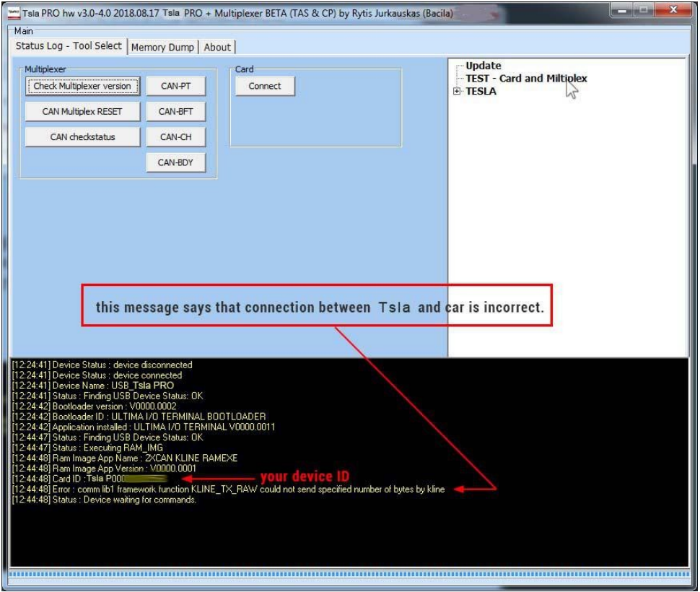Screen dimensions: 700x592
Task: Click the progress bar at window bottom
Action: click(x=349, y=574)
